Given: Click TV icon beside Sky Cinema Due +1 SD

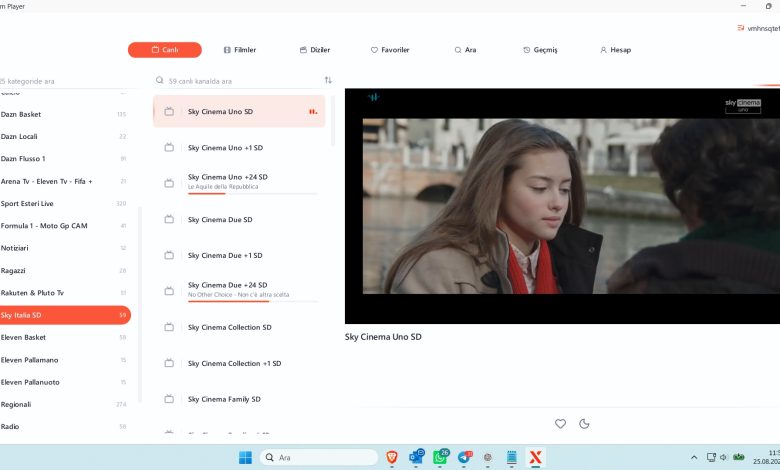Looking at the screenshot, I should tap(169, 255).
